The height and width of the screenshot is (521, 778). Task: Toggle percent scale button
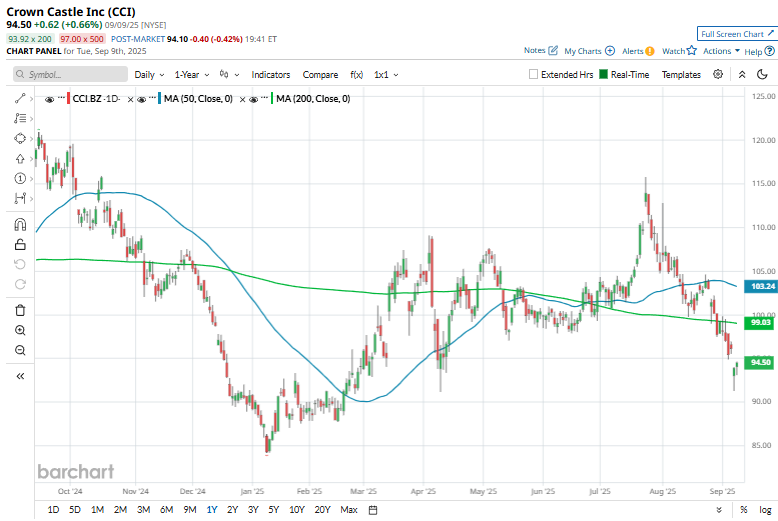coord(743,510)
